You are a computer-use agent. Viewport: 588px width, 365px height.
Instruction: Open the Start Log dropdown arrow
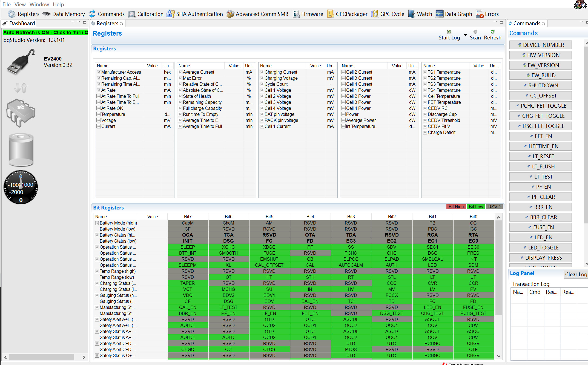[465, 35]
